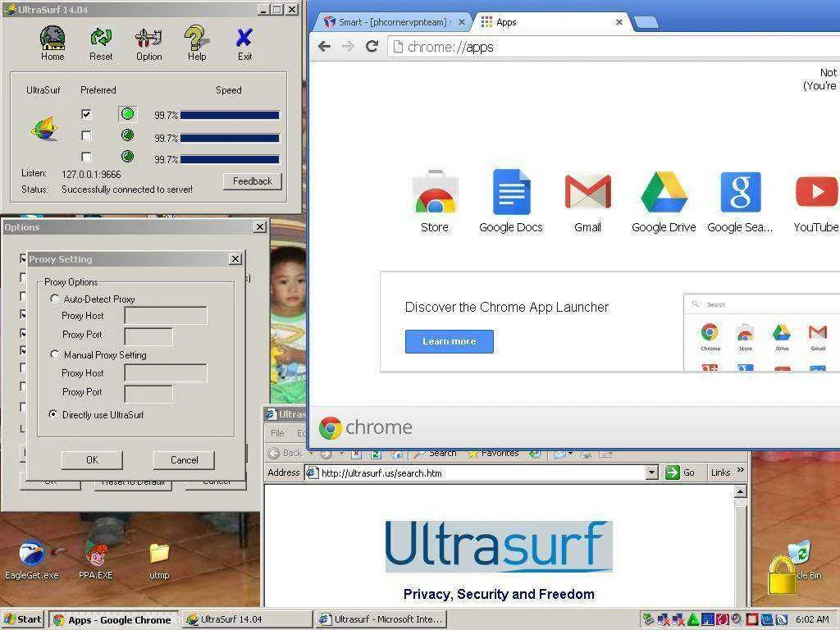Click the gold padlock UltraSurf icon
This screenshot has height=630, width=840.
(x=782, y=575)
